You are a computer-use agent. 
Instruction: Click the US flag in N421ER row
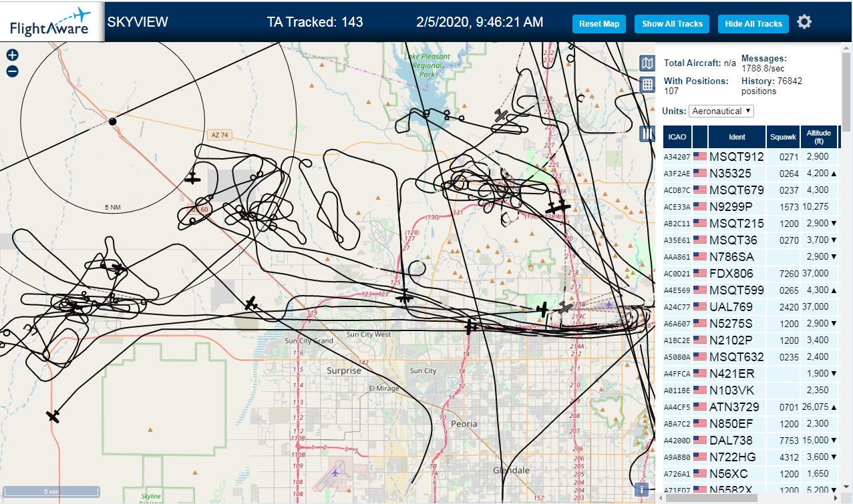(x=700, y=373)
